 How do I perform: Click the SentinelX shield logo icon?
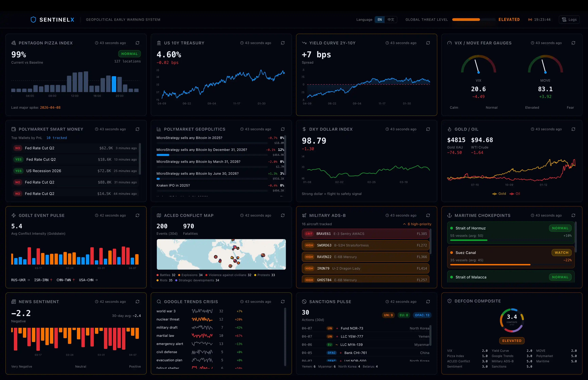33,20
